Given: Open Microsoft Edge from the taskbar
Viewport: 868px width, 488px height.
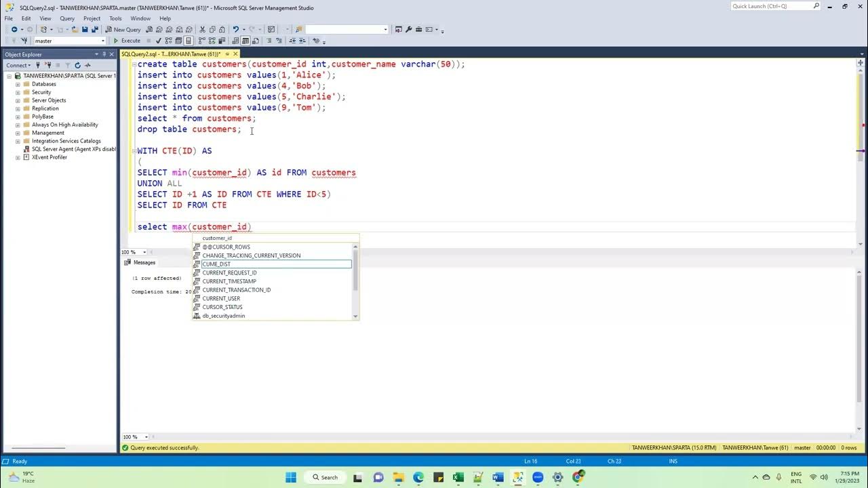Looking at the screenshot, I should (x=418, y=477).
